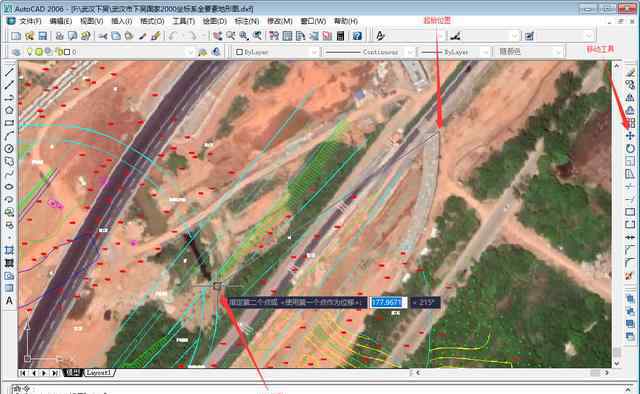Click the Match Properties paintbrush icon

click(x=156, y=36)
